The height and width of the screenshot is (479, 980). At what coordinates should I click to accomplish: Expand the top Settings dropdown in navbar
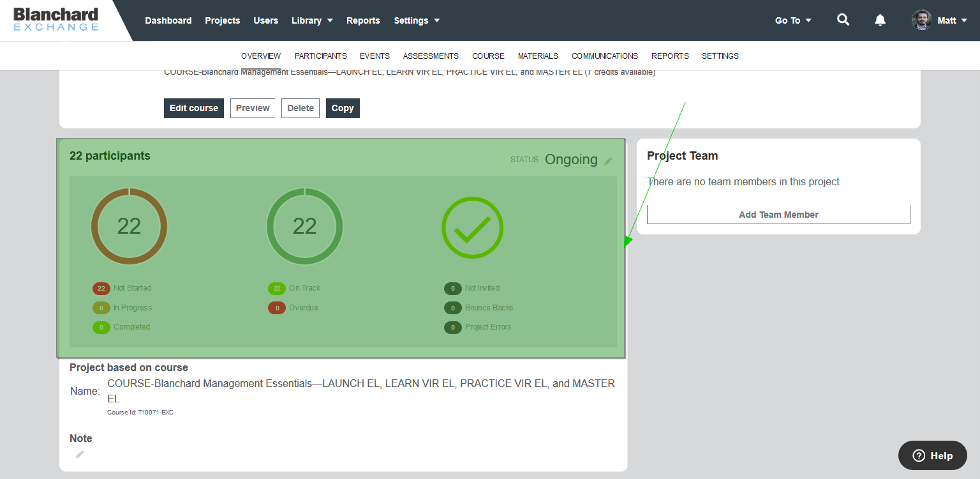click(417, 20)
